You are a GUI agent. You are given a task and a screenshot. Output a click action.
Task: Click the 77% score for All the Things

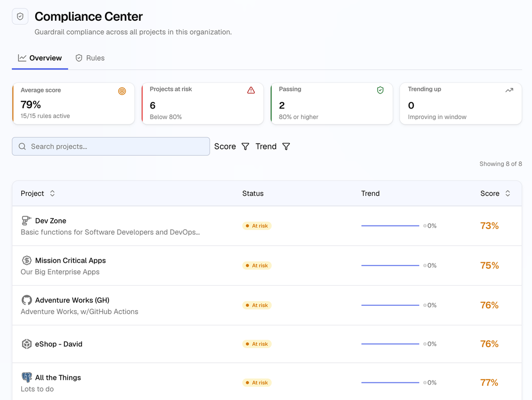click(x=489, y=382)
